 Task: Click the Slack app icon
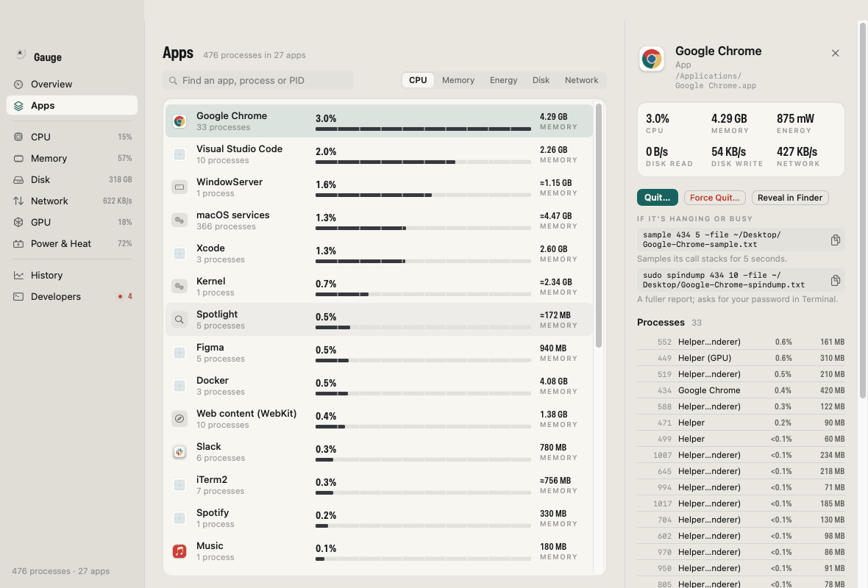coord(179,452)
